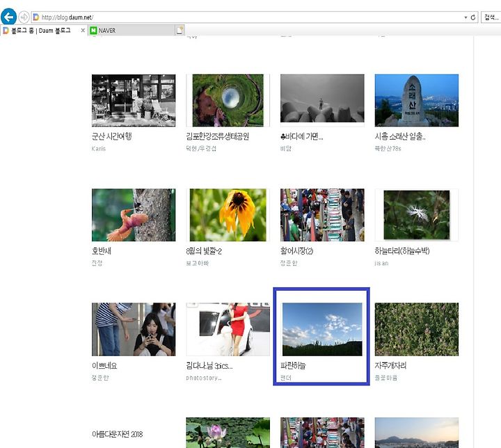Open the yellow flower 8월의 빛깔-2 thumbnail
Screen dimensions: 501x448
[228, 215]
